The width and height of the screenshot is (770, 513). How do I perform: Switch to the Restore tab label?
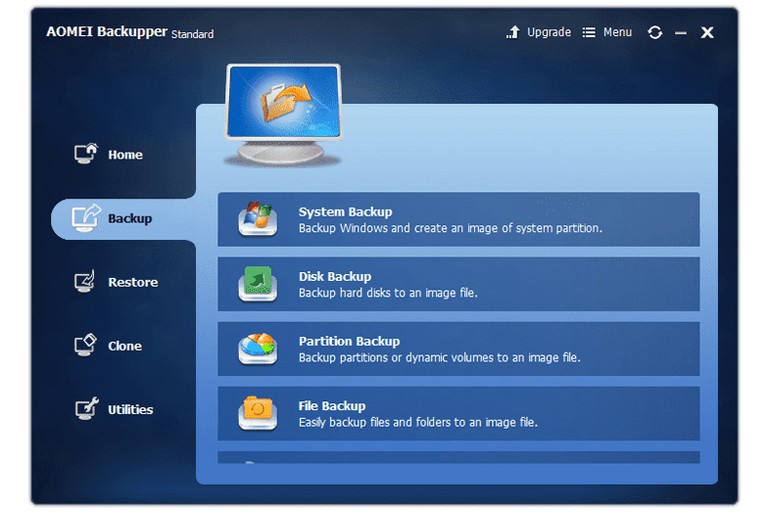(133, 282)
